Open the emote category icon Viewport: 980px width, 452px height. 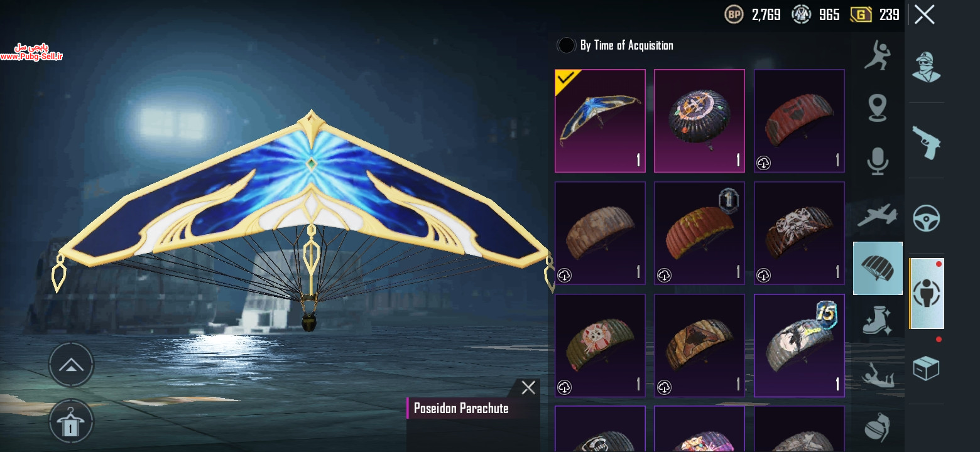pos(878,55)
